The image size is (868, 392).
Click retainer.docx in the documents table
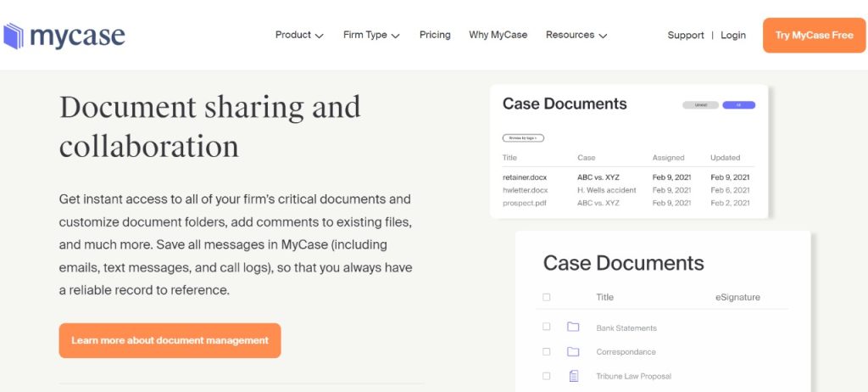pos(525,177)
